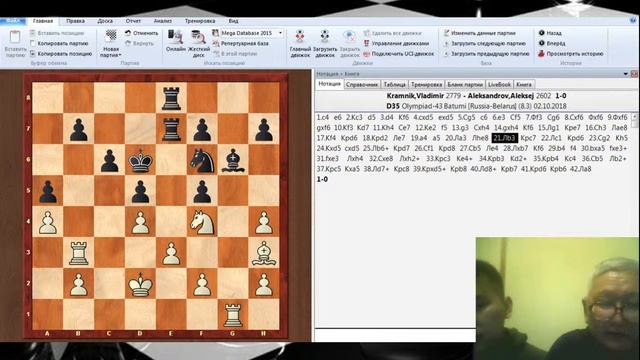Open the Жесткий диск search icon
This screenshot has height=360, width=640.
pyautogui.click(x=198, y=37)
